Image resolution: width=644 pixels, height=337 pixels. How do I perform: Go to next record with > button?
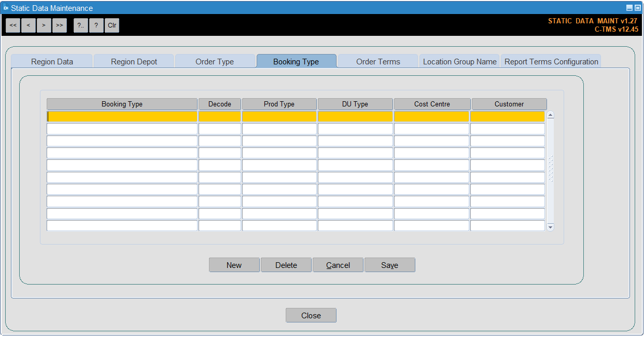[44, 25]
